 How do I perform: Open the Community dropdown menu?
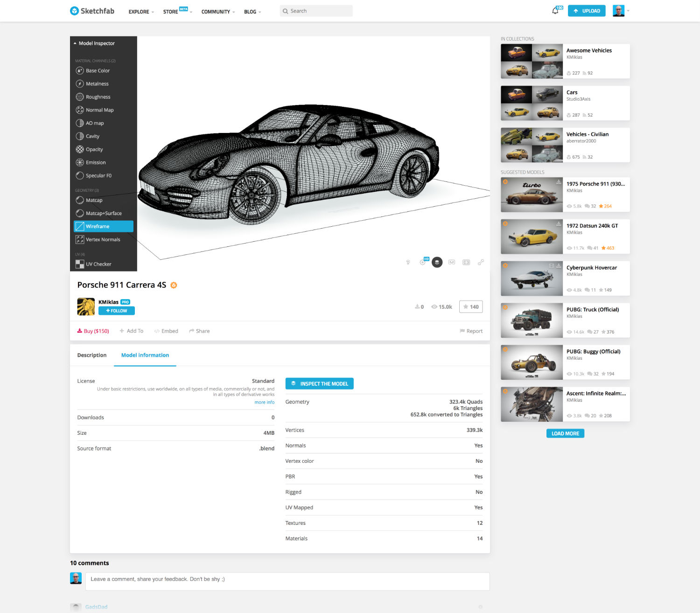click(x=218, y=12)
